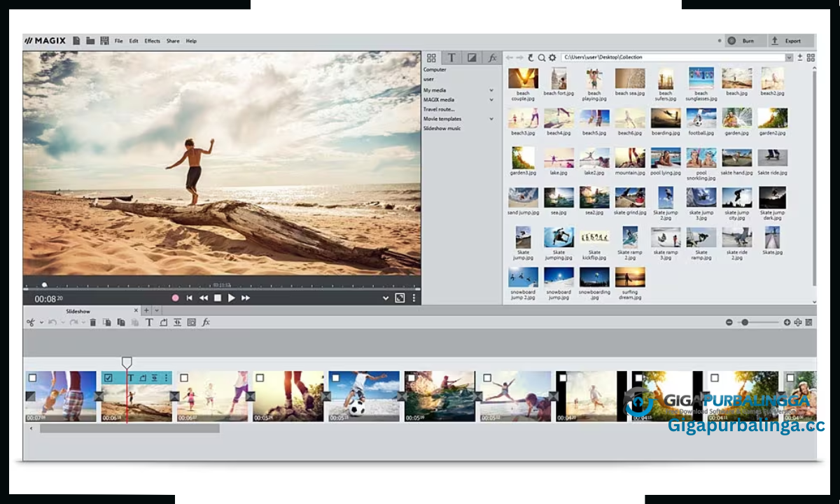Add title using the toolbar T icon
This screenshot has height=504, width=840.
149,322
